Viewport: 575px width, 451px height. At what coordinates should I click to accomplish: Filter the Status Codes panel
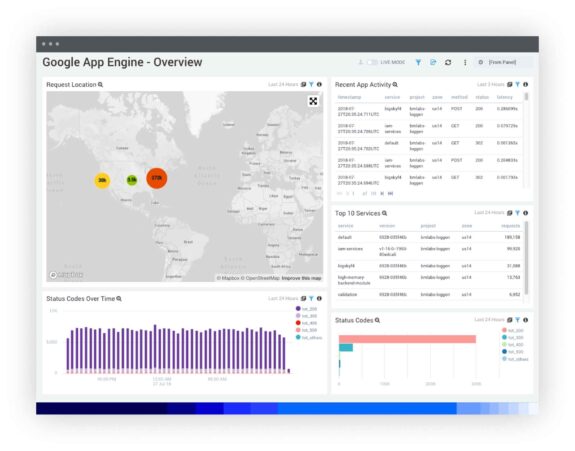pyautogui.click(x=517, y=320)
